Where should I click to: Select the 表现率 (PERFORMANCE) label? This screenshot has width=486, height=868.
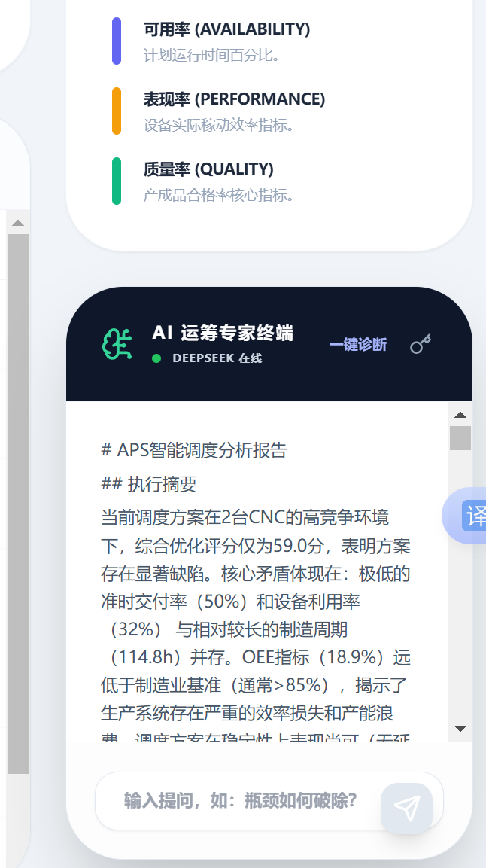[x=235, y=99]
